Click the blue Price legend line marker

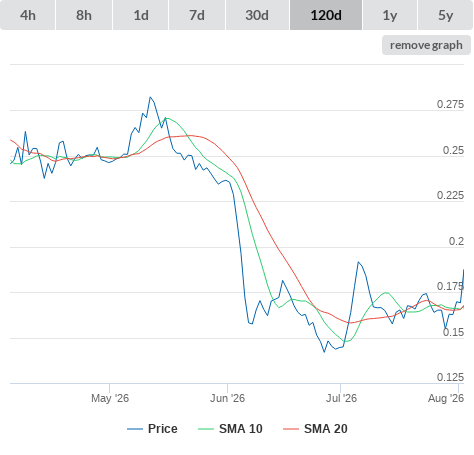pyautogui.click(x=135, y=429)
